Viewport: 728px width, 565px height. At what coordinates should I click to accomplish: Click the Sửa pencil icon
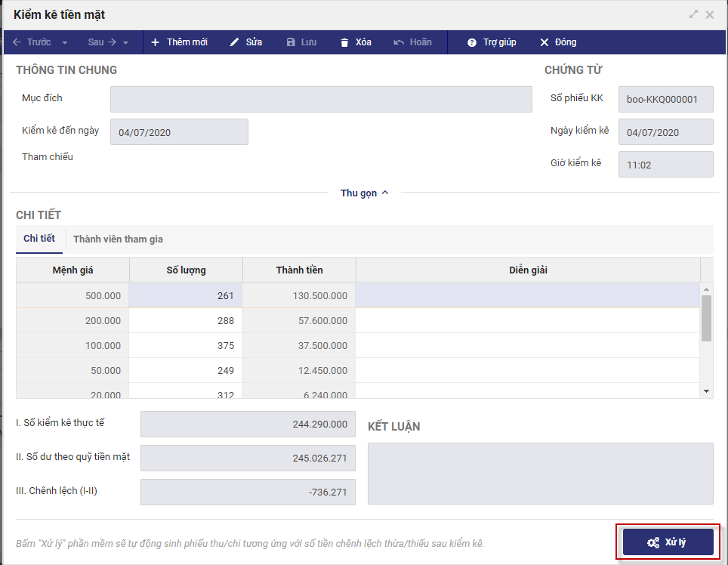pyautogui.click(x=234, y=42)
